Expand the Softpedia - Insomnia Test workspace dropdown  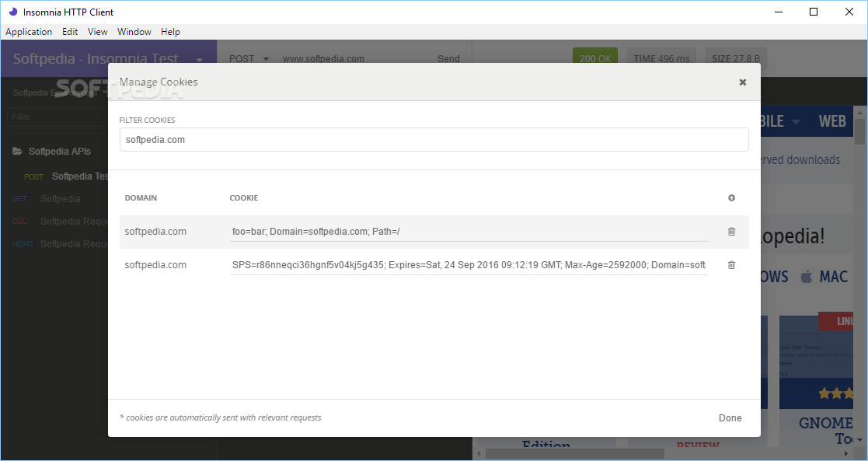point(199,59)
